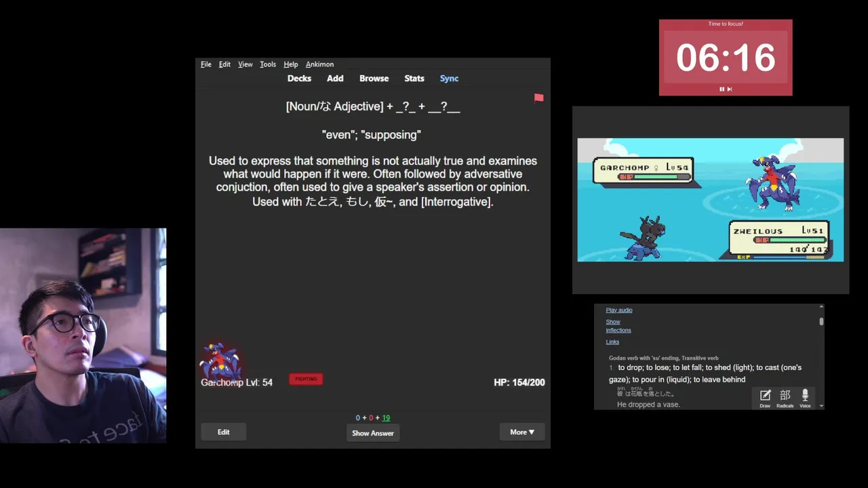Click the red flag marker on card
Screen dimensions: 868x488
click(538, 98)
